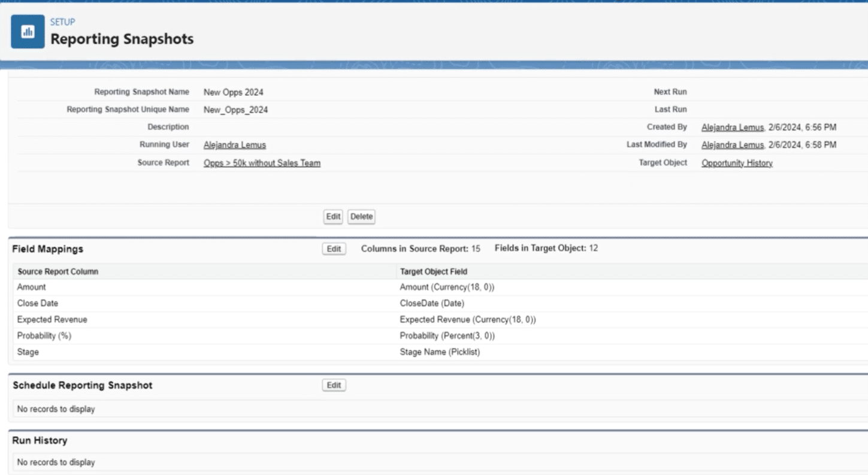Open the Last Modified By Alejandra Lemus link
The image size is (868, 475).
[x=733, y=145]
